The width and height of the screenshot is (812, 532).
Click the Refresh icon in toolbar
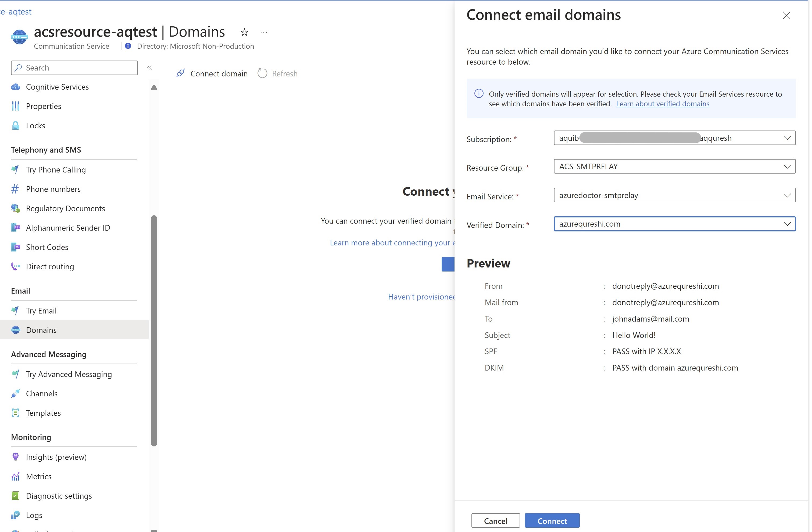point(262,73)
